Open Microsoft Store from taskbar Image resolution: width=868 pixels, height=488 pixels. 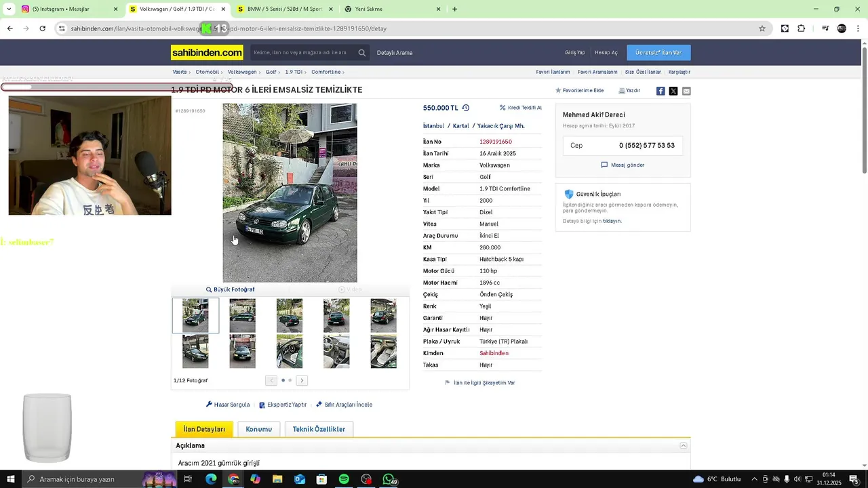tap(321, 479)
